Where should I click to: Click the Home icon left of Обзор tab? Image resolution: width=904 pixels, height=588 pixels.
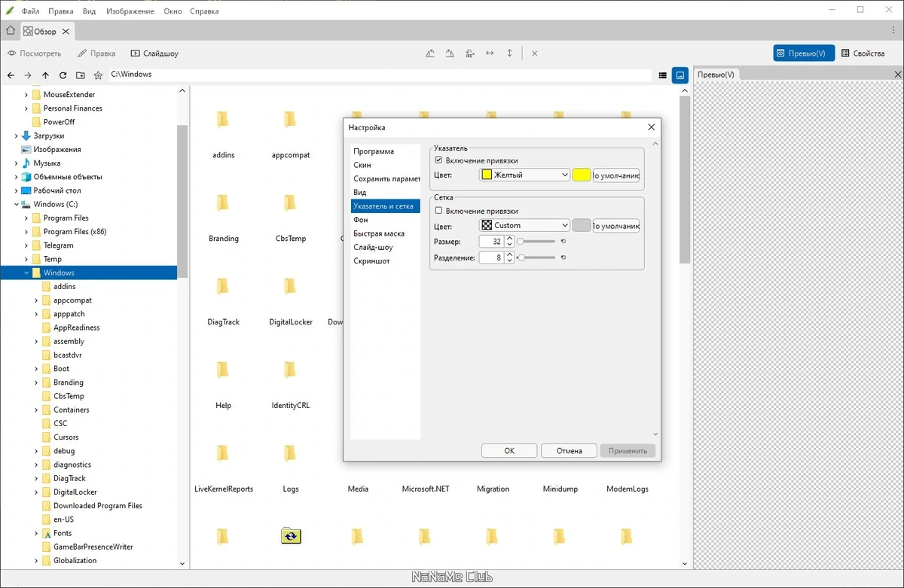click(11, 31)
